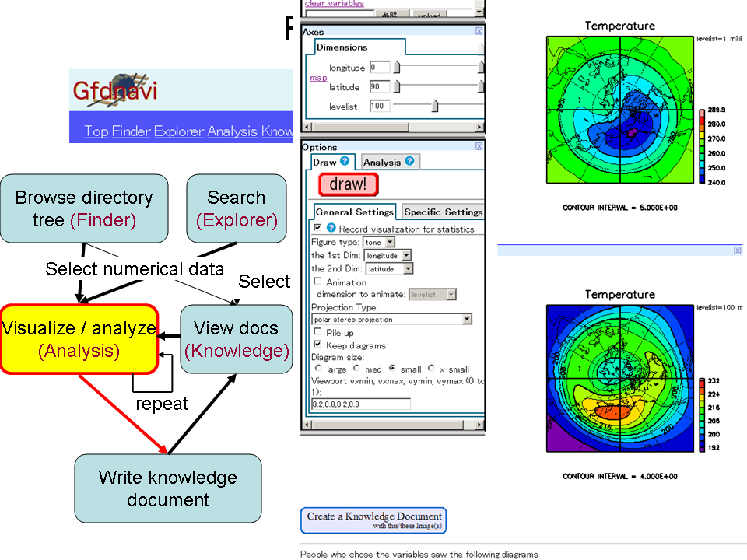Click the help icon beside the Draw tab
The height and width of the screenshot is (560, 747).
point(345,161)
